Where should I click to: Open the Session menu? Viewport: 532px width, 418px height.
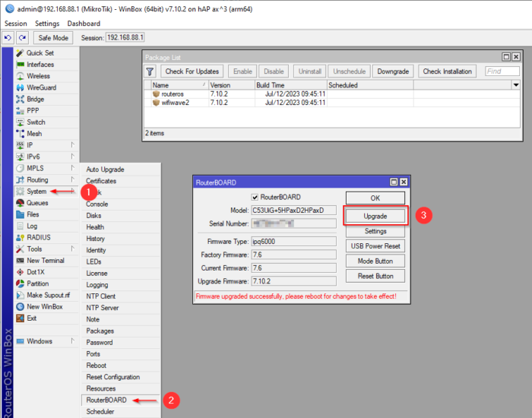pyautogui.click(x=16, y=24)
